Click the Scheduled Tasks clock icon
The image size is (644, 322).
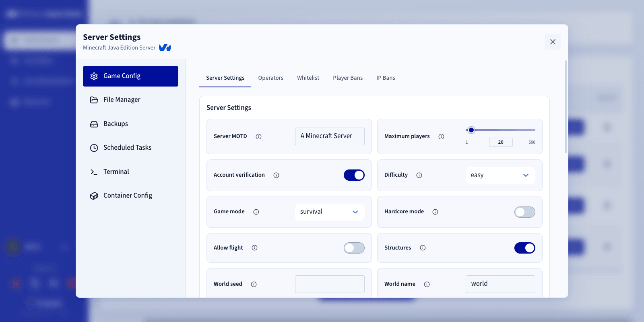[x=94, y=148]
